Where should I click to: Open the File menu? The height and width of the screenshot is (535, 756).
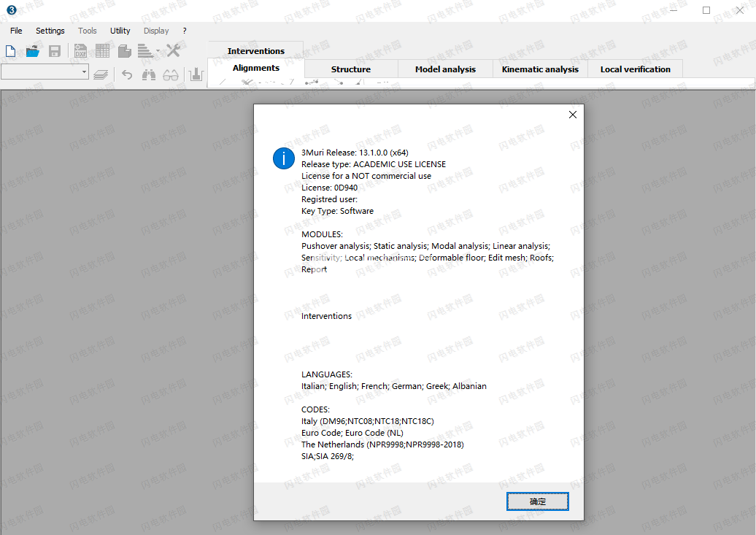(x=16, y=31)
